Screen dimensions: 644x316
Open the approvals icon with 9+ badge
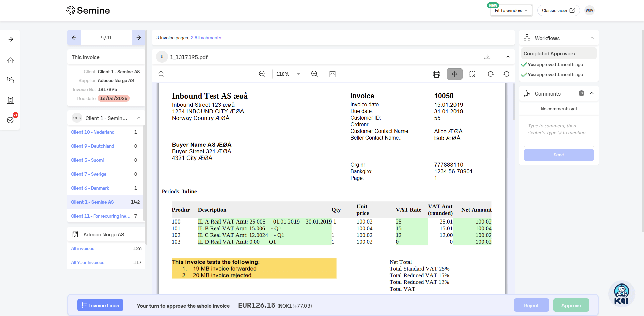click(11, 120)
